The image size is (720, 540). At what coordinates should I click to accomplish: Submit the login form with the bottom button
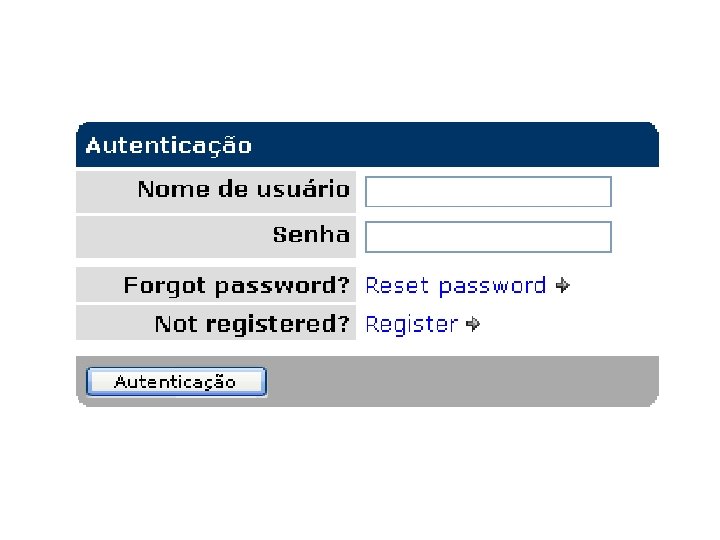coord(176,382)
